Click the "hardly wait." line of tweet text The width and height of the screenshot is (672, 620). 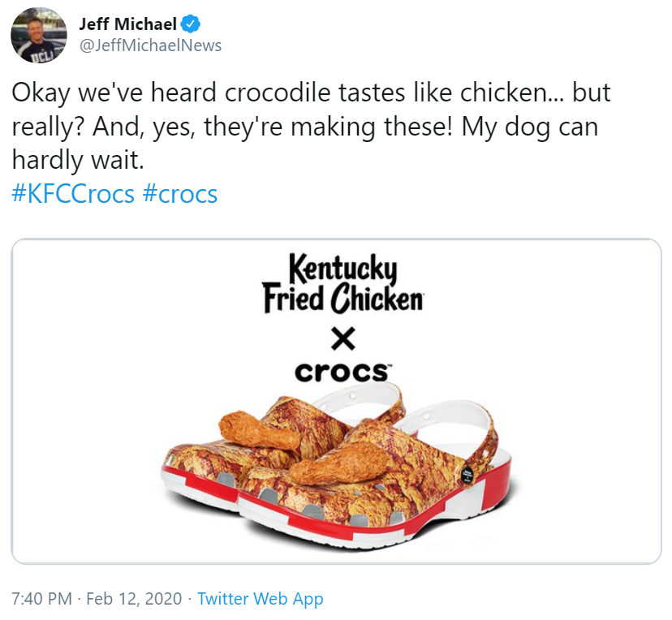click(77, 161)
